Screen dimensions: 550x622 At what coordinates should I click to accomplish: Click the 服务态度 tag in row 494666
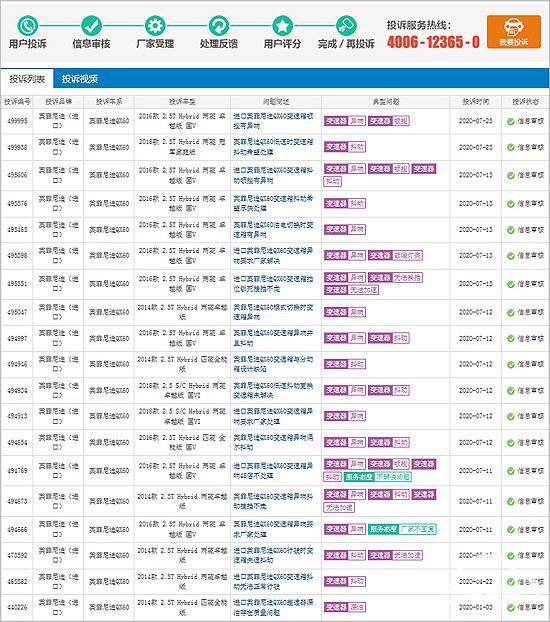point(383,529)
